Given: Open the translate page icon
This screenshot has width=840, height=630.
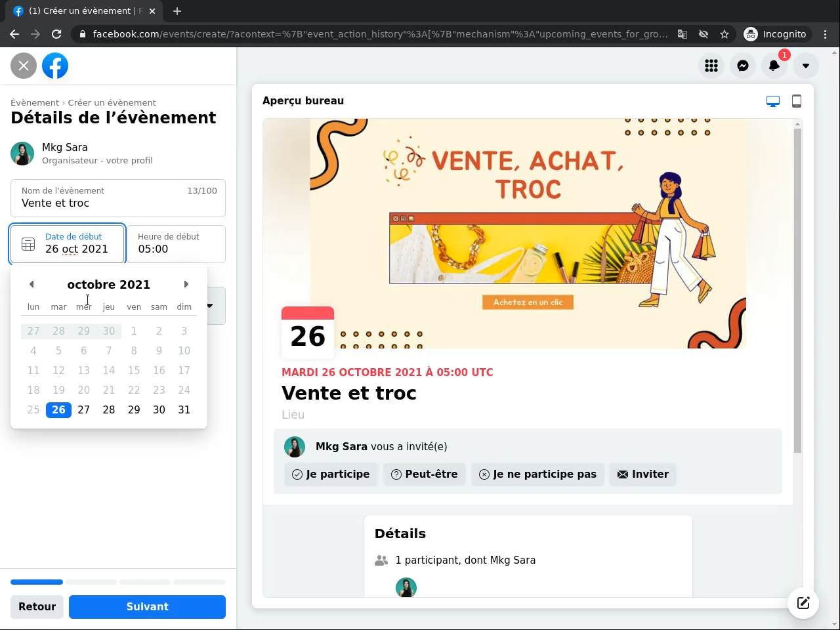Looking at the screenshot, I should pyautogui.click(x=682, y=34).
